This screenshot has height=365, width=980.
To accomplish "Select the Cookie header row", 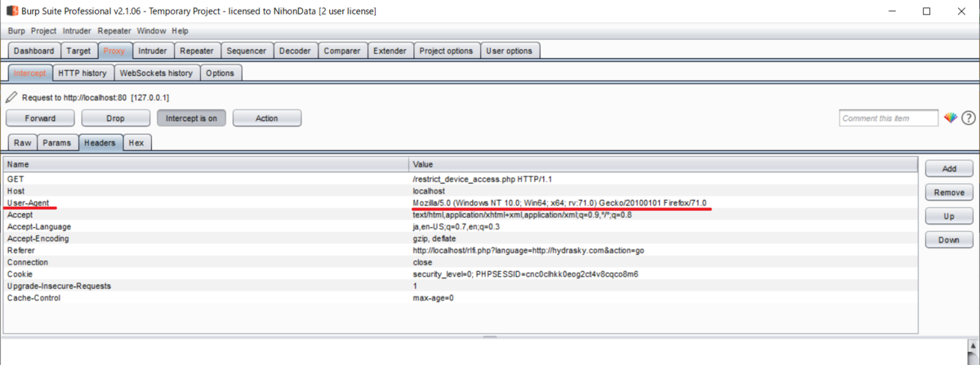I will [460, 274].
